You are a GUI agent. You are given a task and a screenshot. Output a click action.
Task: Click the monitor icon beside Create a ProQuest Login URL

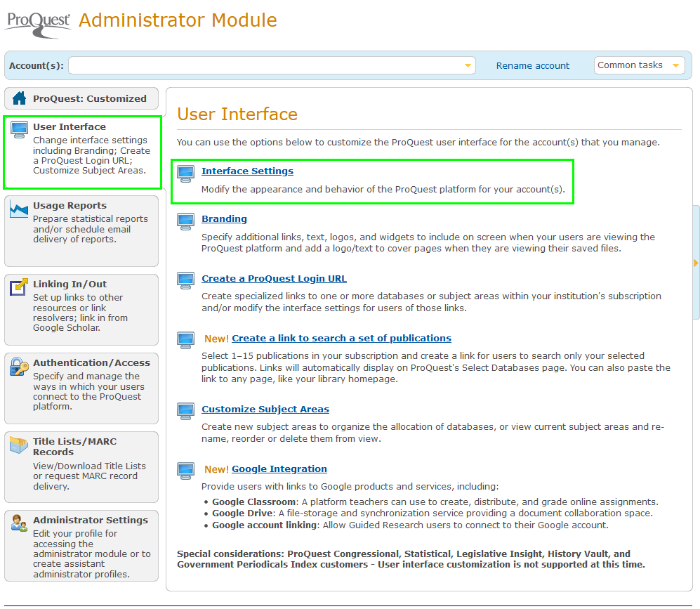point(186,281)
